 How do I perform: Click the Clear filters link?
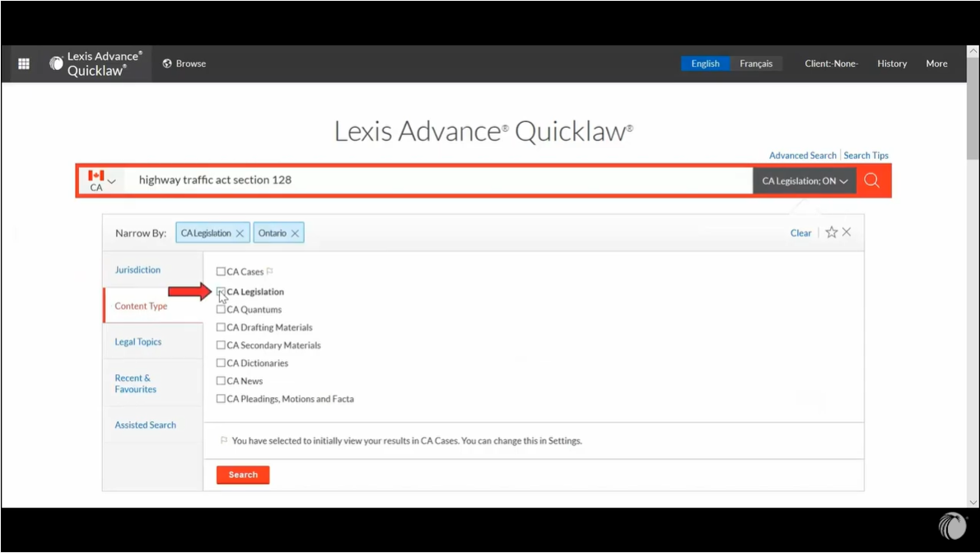coord(800,232)
